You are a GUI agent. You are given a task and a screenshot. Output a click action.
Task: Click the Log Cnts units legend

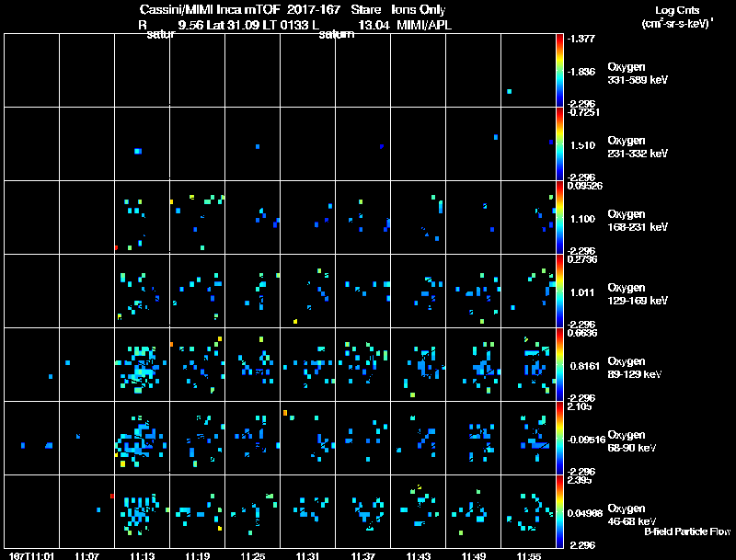tap(677, 17)
